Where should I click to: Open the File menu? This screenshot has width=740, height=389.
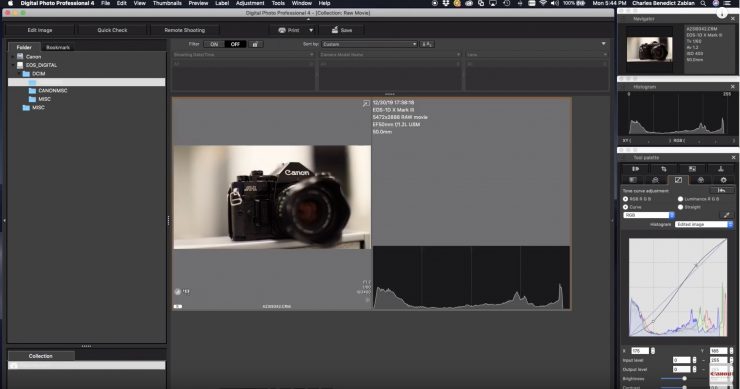click(x=106, y=3)
